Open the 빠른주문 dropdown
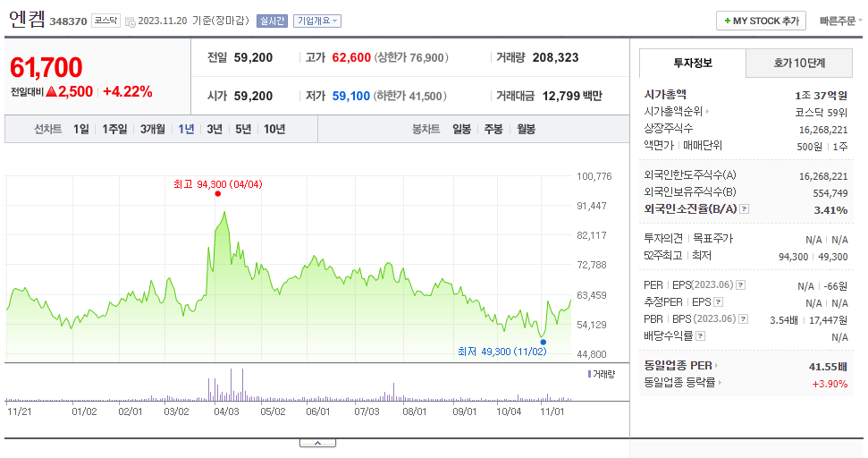This screenshot has height=458, width=868. point(840,21)
